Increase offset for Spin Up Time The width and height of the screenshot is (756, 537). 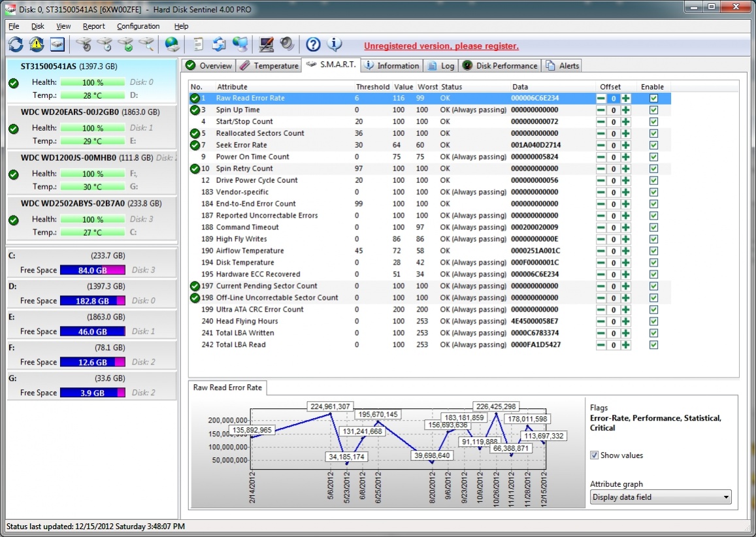(626, 110)
